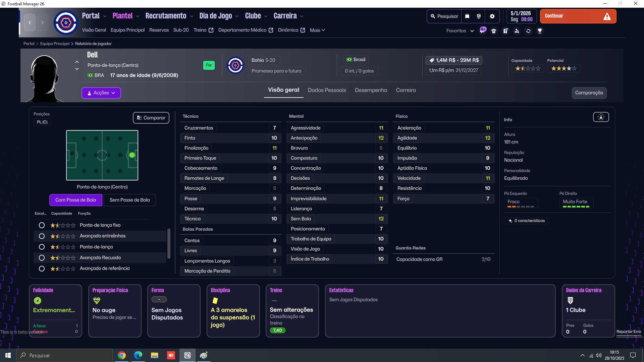This screenshot has width=644, height=362.
Task: Expand the Acções dropdown
Action: tap(101, 93)
